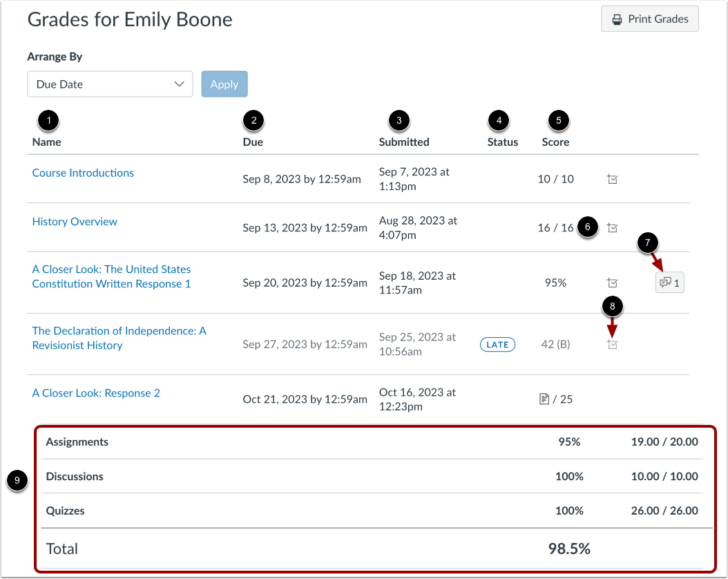Click submitted time Aug 28, 2023 at 4:07pm
Screen dimensions: 728x579
coord(418,227)
